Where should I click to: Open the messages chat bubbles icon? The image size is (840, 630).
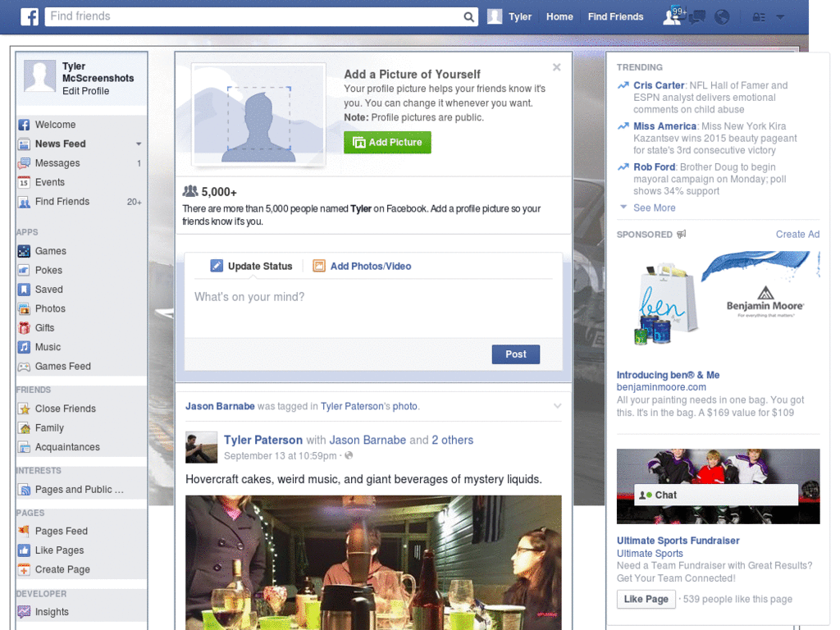[x=697, y=18]
